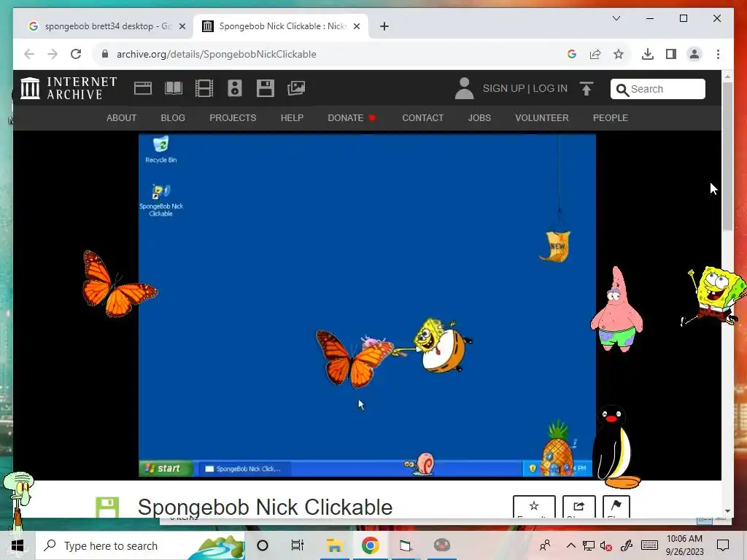Close the spongebob brett34 desktop tab
The width and height of the screenshot is (747, 560).
pos(182,26)
